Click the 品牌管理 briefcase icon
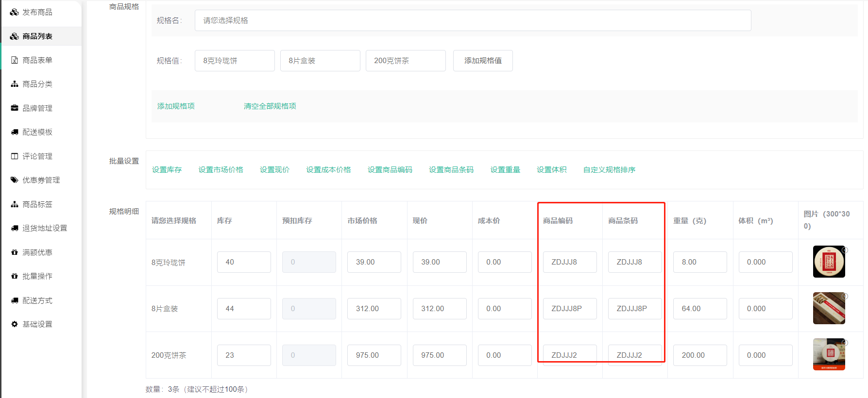868x398 pixels. pos(15,108)
